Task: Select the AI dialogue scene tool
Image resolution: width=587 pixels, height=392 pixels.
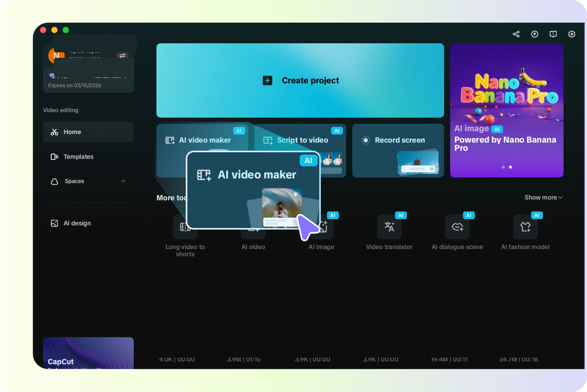Action: (457, 227)
